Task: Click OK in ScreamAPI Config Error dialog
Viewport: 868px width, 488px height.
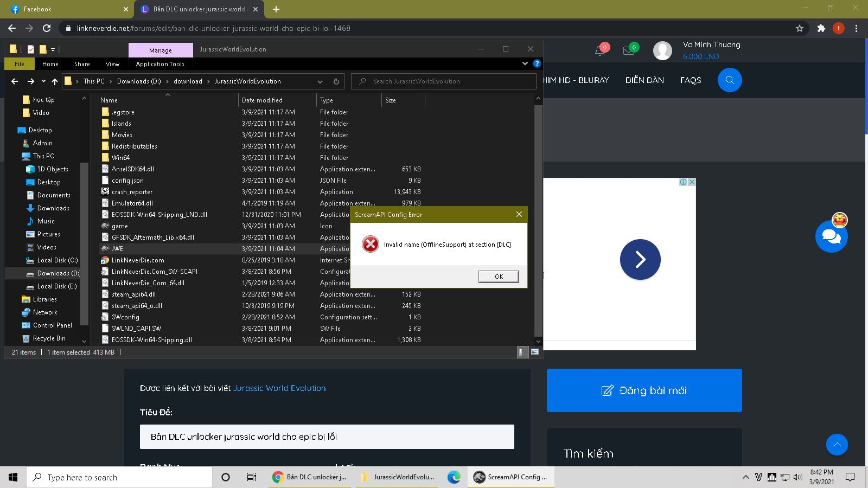Action: 499,277
